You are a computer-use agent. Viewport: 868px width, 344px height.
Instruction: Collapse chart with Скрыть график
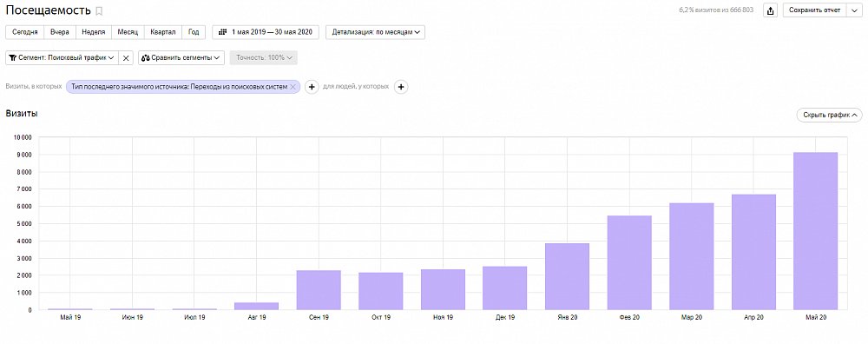coord(829,116)
